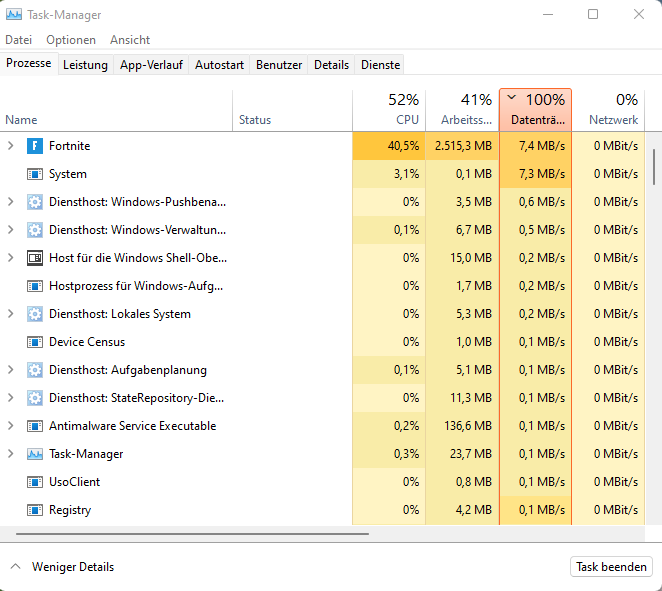662x591 pixels.
Task: Sort by the Netzwerk column header
Action: tap(608, 111)
